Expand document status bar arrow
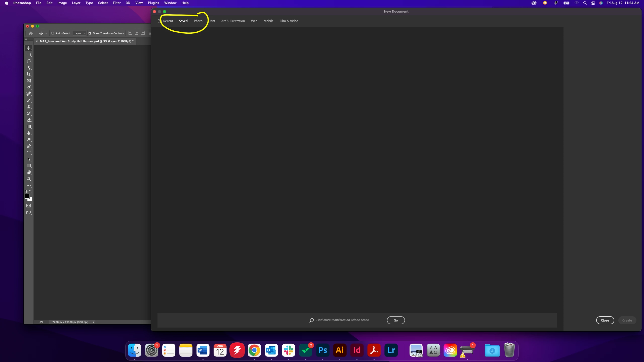The width and height of the screenshot is (644, 362). click(93, 322)
